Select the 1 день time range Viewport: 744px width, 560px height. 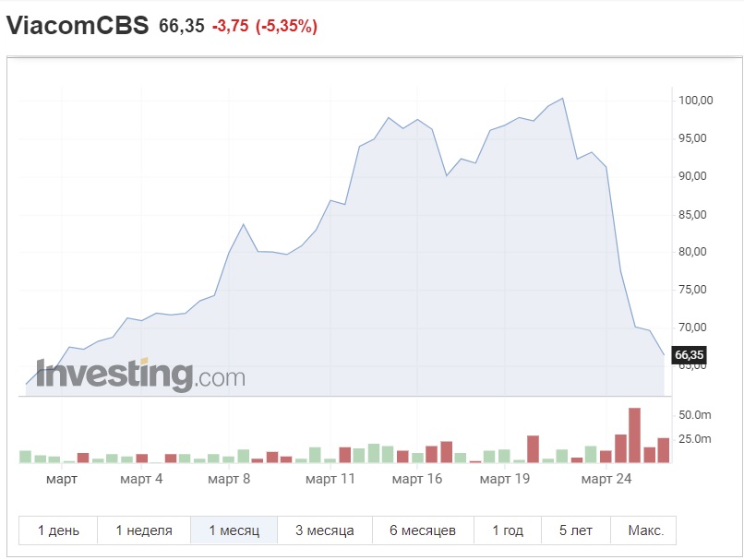point(58,530)
